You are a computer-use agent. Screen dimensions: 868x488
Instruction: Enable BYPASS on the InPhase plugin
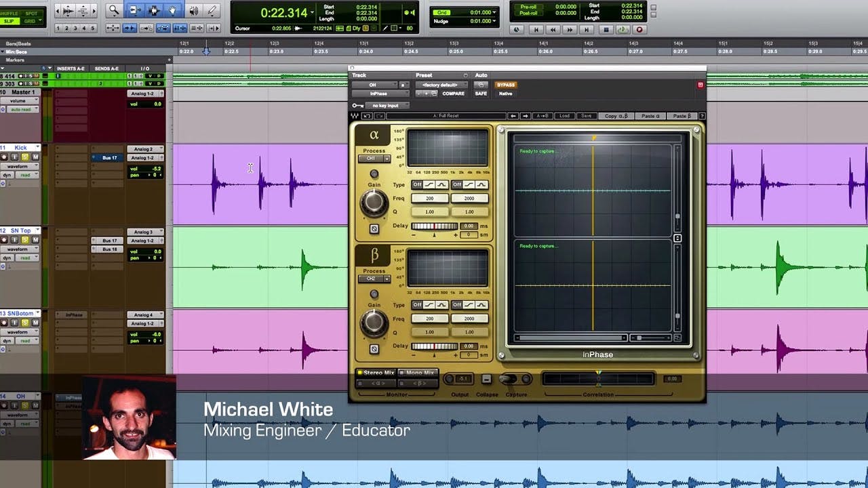[x=507, y=85]
